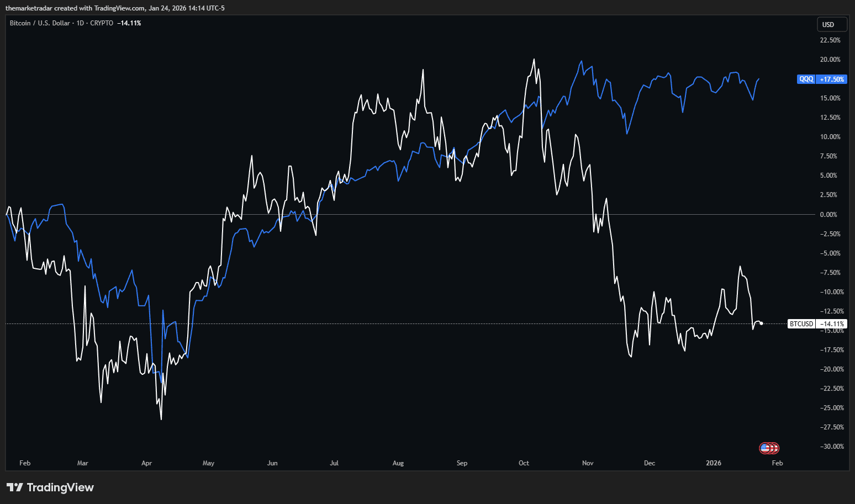Click the white BTCUSD last-price marker dot
The height and width of the screenshot is (504, 855).
760,323
